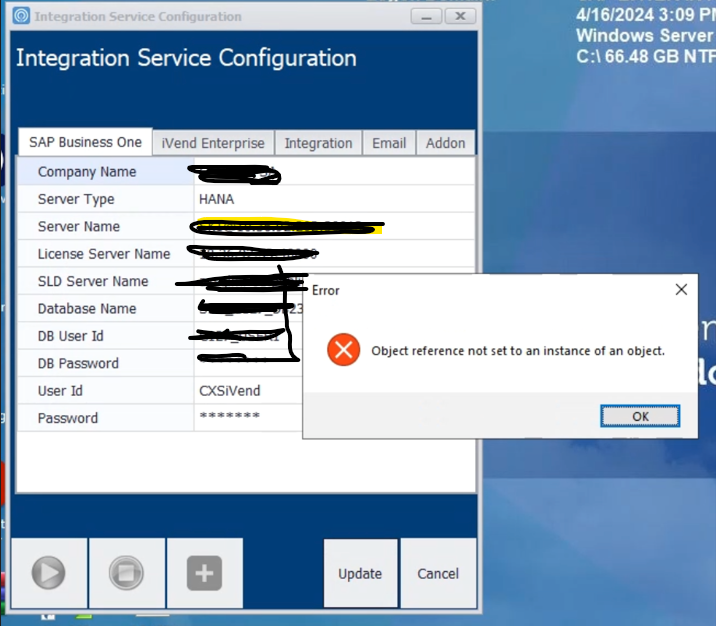This screenshot has height=626, width=716.
Task: Click the masked Password field
Action: pos(248,418)
